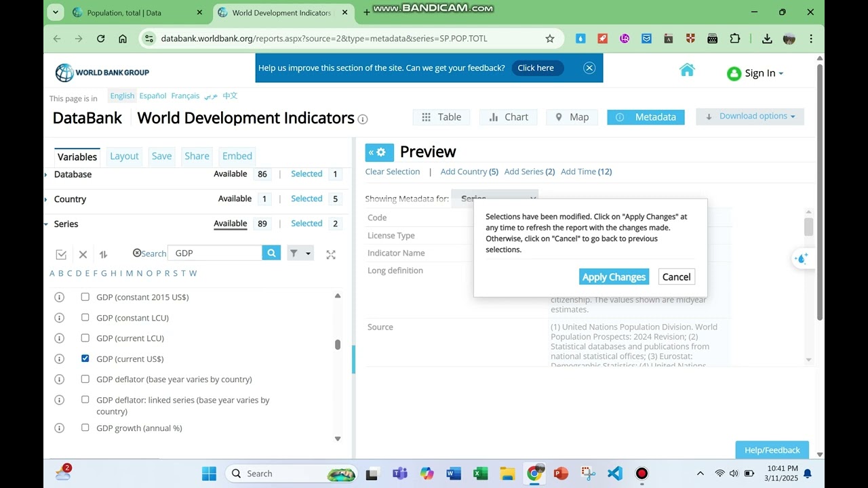Open the Chart view
This screenshot has height=488, width=868.
[x=509, y=117]
